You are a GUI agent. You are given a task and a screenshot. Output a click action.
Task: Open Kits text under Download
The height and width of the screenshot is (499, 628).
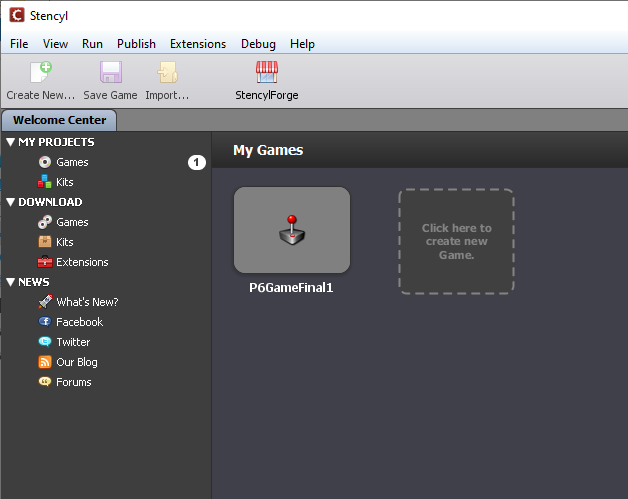pos(64,242)
